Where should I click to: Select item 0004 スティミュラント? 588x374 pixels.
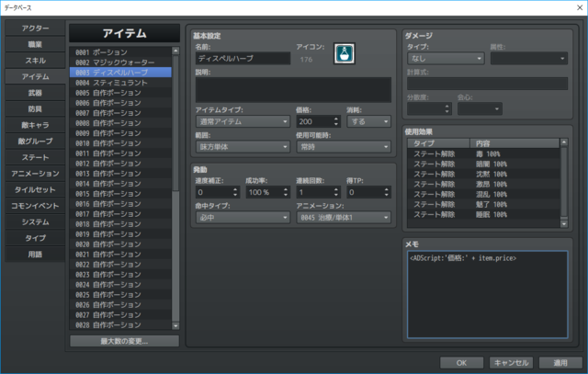coord(120,83)
